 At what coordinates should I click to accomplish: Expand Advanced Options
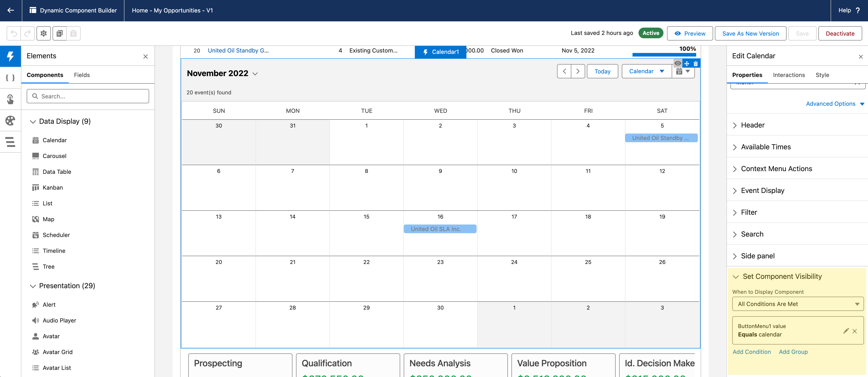(x=835, y=104)
